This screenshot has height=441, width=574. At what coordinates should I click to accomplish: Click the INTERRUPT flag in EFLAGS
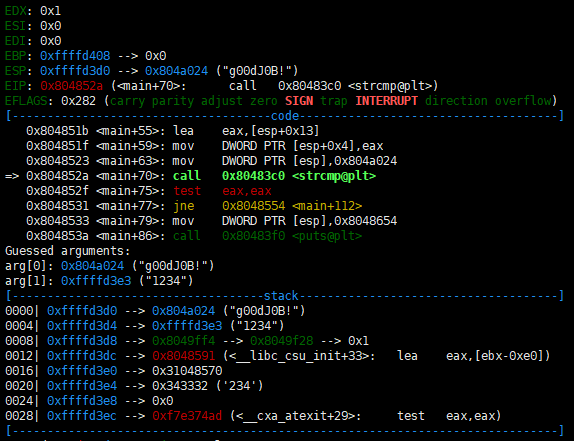point(387,101)
